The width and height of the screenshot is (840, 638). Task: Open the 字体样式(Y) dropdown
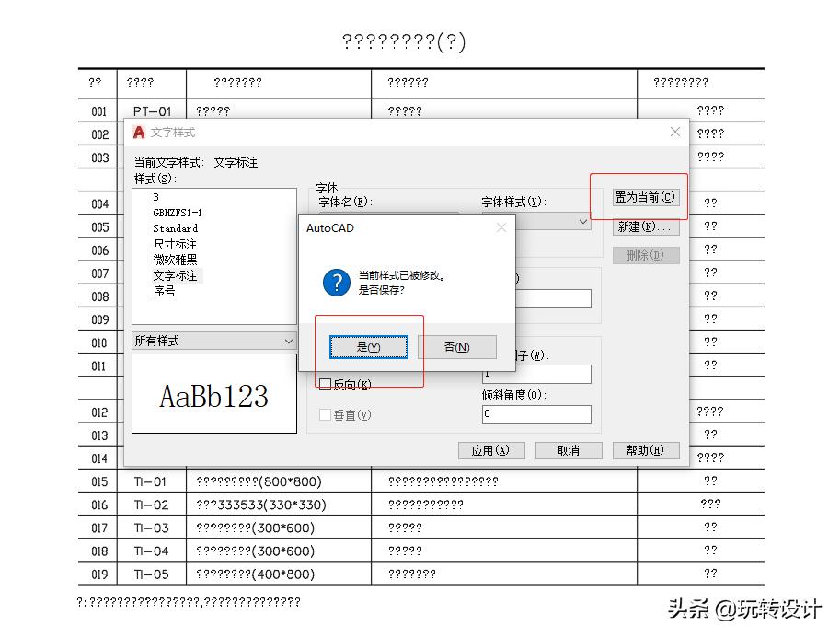coord(580,221)
